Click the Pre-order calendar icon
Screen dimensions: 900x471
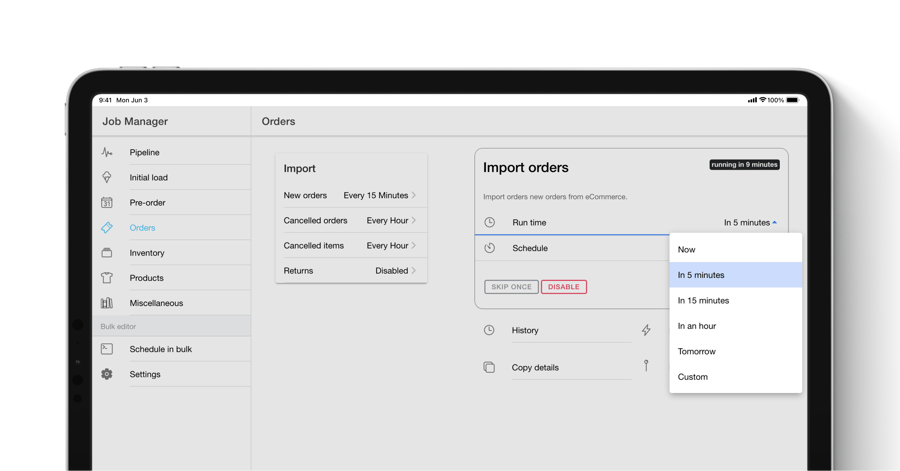[x=107, y=203]
